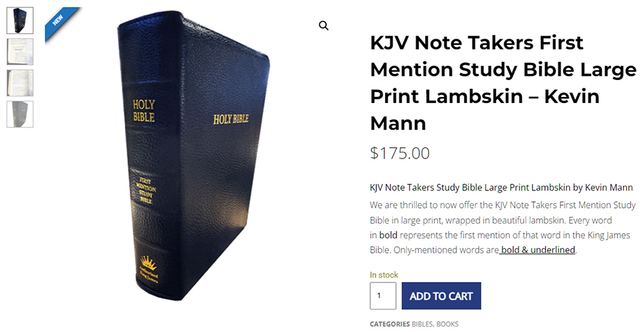This screenshot has height=332, width=644.
Task: Click the main Bible product image
Action: click(193, 156)
